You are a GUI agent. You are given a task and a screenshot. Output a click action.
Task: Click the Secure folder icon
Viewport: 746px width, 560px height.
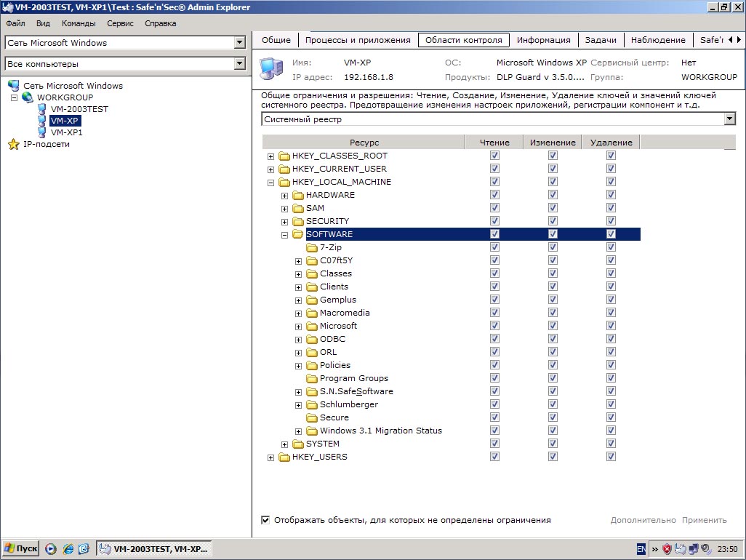click(312, 417)
